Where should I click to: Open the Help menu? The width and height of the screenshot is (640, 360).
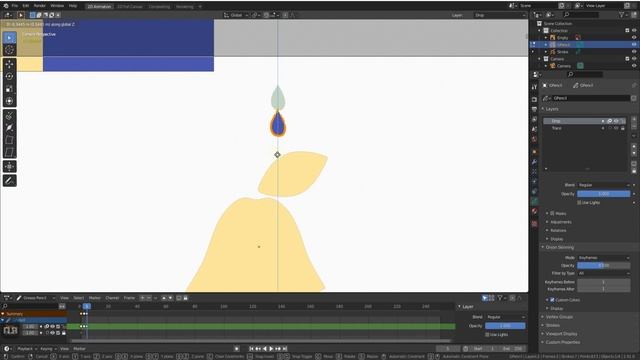(x=73, y=6)
